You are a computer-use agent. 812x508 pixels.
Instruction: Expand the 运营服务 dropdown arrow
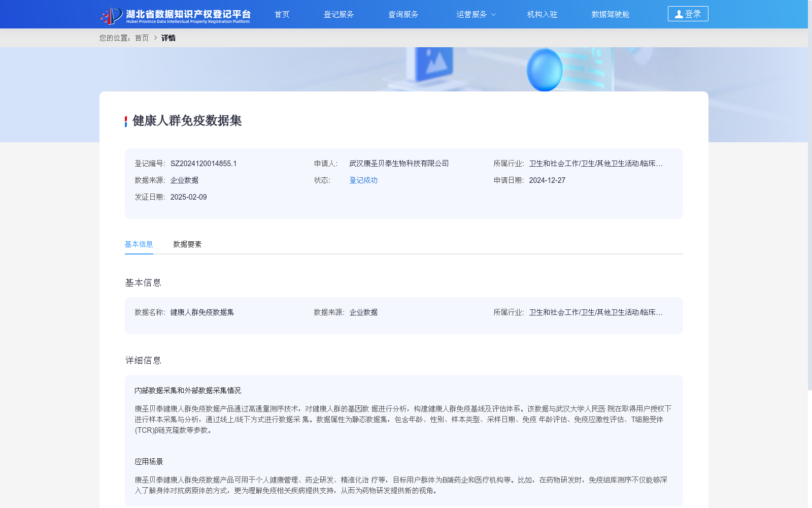(493, 15)
